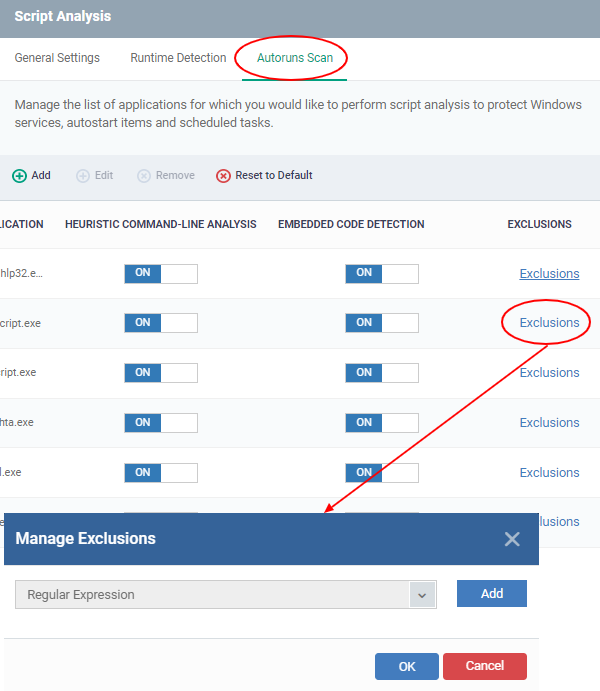Screen dimensions: 600x691
Task: Click Embedded Code Detection column header
Action: point(351,224)
